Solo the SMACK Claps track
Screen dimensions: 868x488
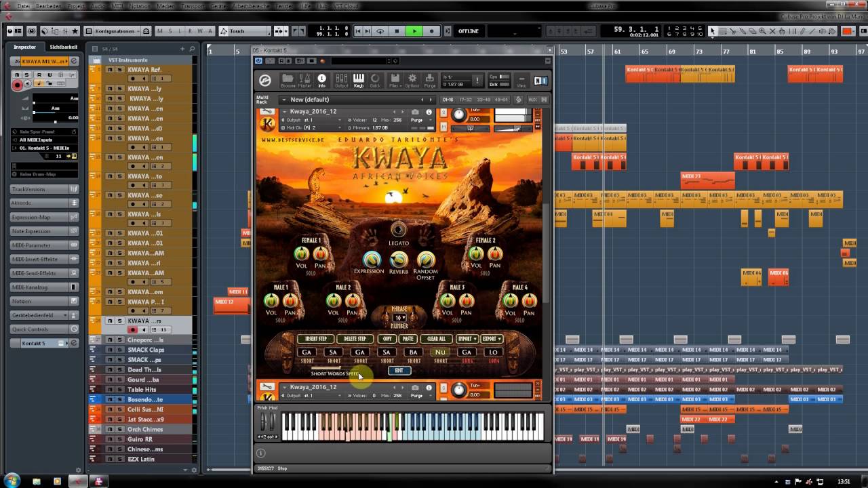[x=120, y=350]
